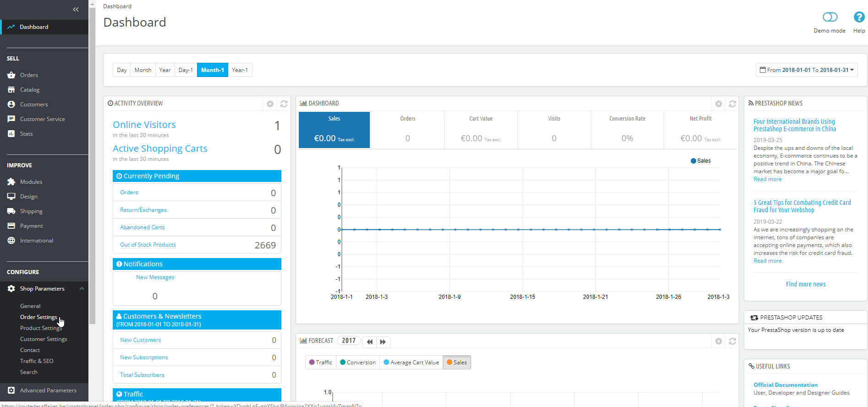Refresh the Dashboard chart panel
Image resolution: width=868 pixels, height=407 pixels.
click(x=732, y=104)
